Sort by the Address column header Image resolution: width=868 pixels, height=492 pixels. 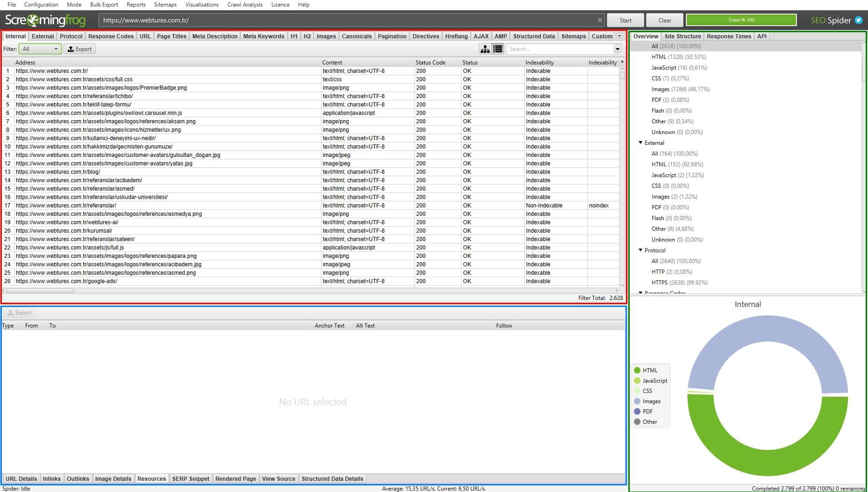(167, 62)
